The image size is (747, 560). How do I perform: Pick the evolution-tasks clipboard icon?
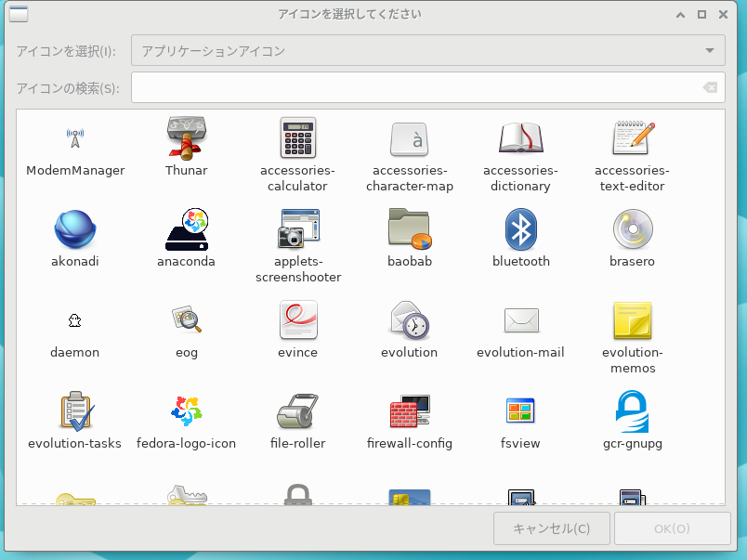(x=76, y=411)
